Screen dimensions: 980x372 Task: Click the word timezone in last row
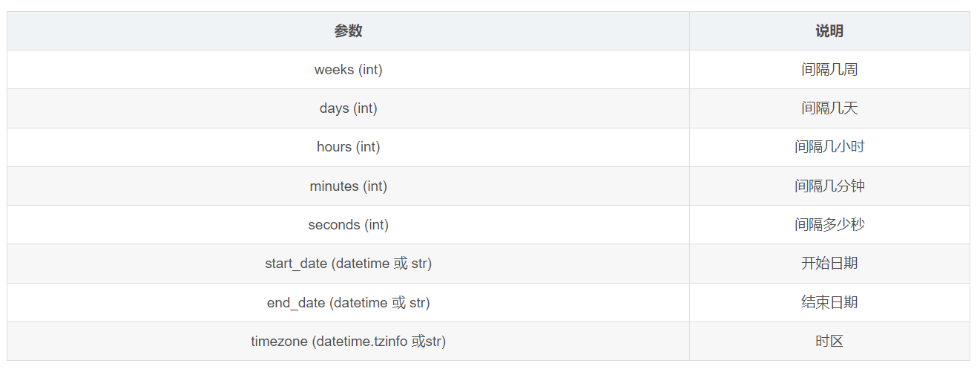pyautogui.click(x=280, y=342)
